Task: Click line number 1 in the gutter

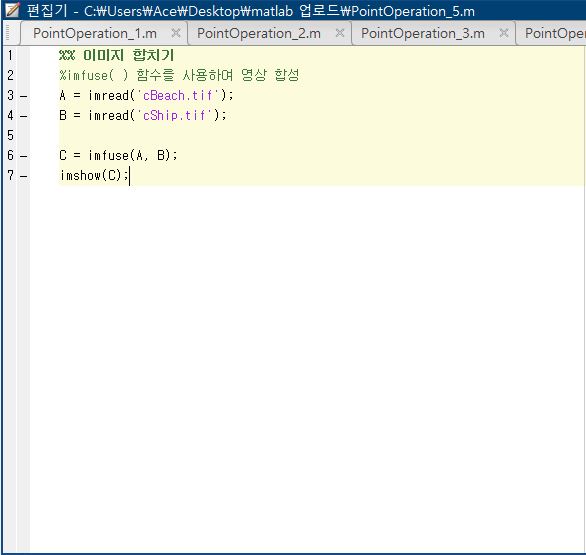Action: pyautogui.click(x=10, y=56)
